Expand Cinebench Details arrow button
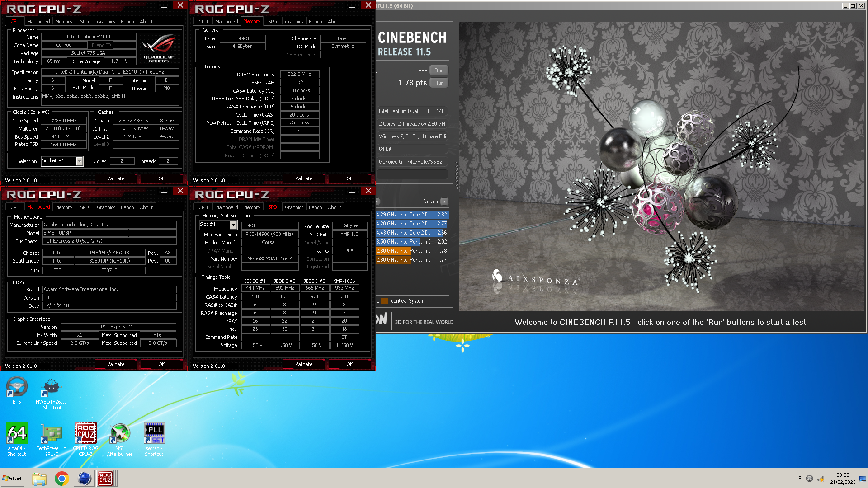The image size is (868, 488). coord(444,202)
